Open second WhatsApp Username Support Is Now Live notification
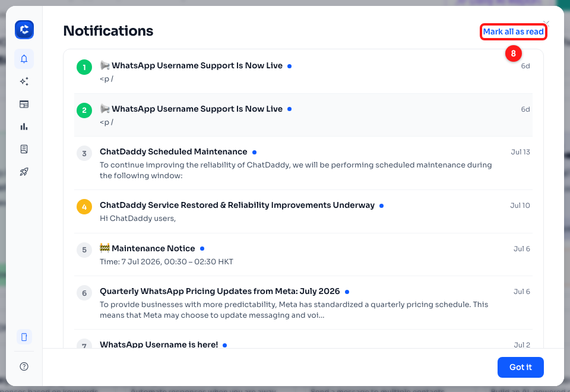 [x=303, y=115]
